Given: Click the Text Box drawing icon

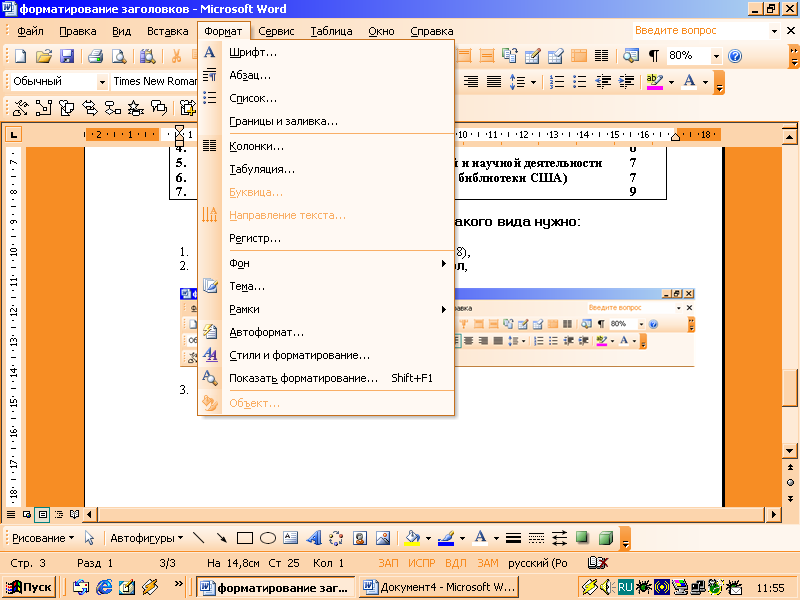Looking at the screenshot, I should (x=290, y=538).
